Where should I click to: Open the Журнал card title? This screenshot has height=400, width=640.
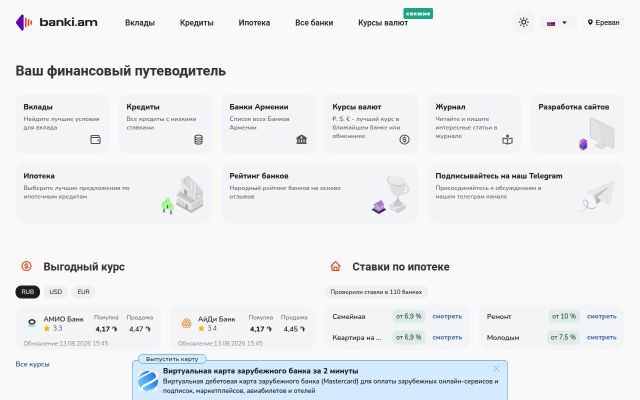(450, 107)
